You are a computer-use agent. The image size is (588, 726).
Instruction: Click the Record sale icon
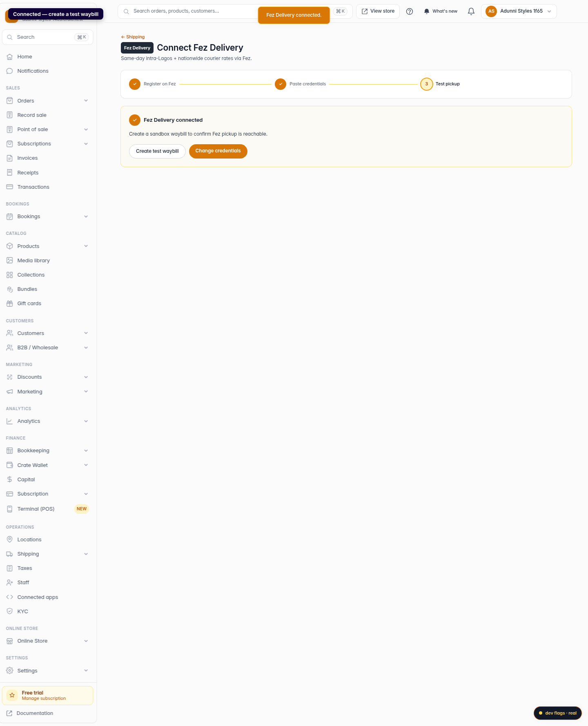(10, 115)
